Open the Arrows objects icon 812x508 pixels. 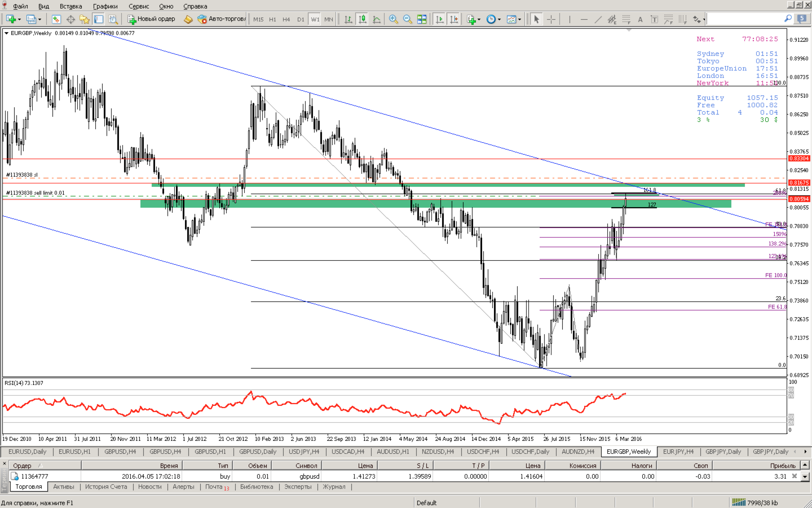point(697,19)
